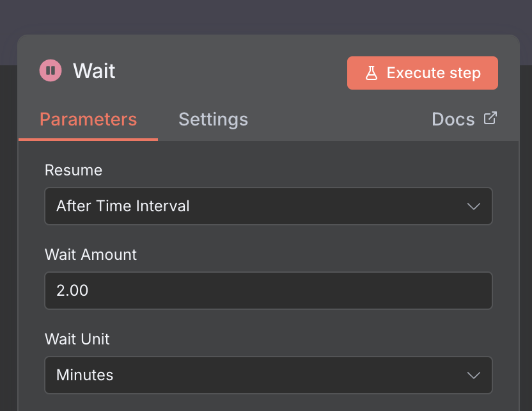Click the Resume field label
Screen dimensions: 532x411
pos(74,170)
